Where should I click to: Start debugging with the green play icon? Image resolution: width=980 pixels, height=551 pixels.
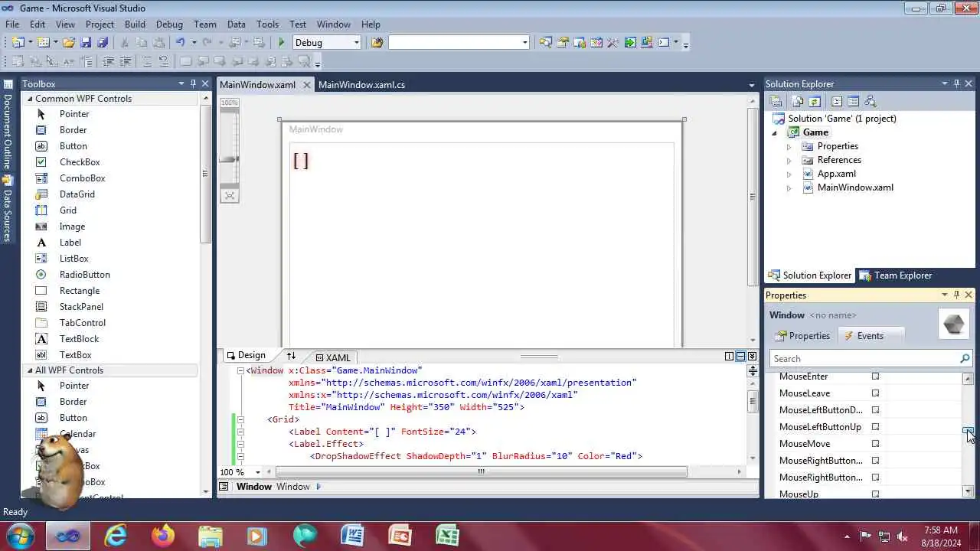pyautogui.click(x=282, y=43)
